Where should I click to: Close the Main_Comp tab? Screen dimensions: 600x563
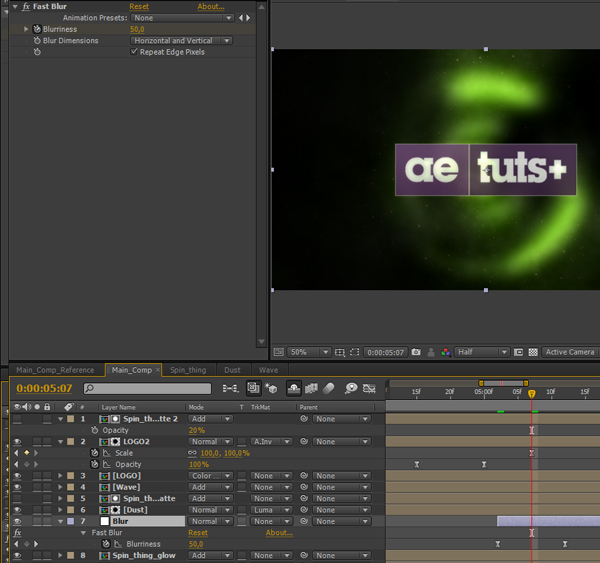[158, 370]
